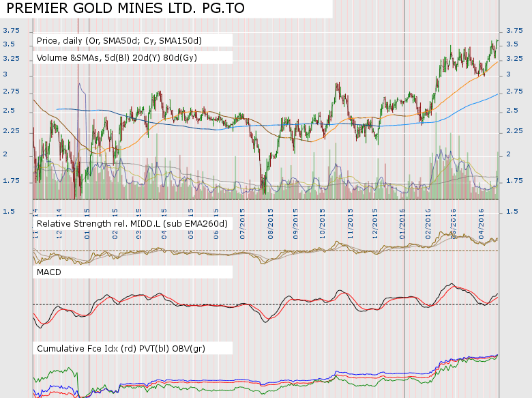The height and width of the screenshot is (398, 532).
Task: Click the 2.75 value on the left price axis
Action: click(11, 91)
